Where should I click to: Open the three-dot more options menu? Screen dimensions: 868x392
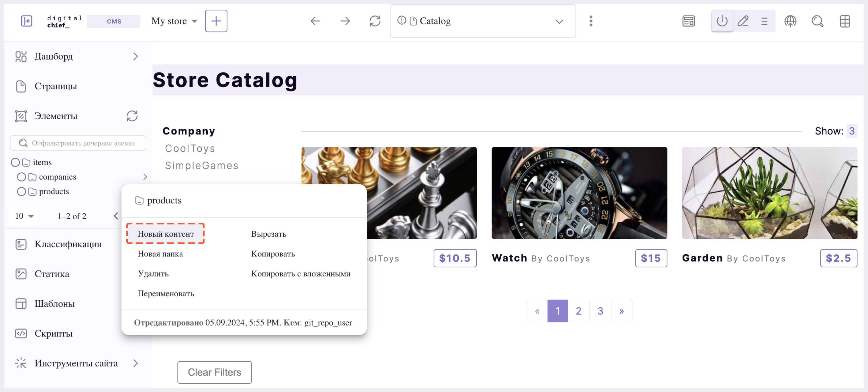click(x=591, y=21)
